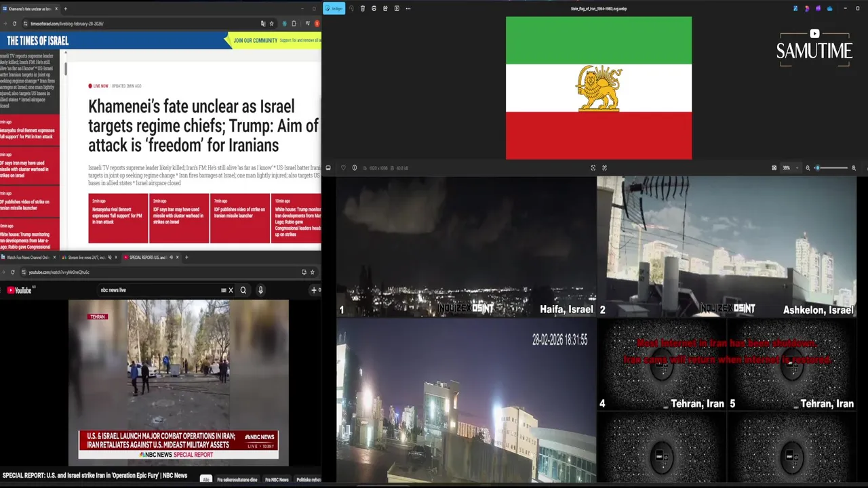Click the YouTube on-screen keyboard icon
Screen dimensions: 868x488
(223, 290)
